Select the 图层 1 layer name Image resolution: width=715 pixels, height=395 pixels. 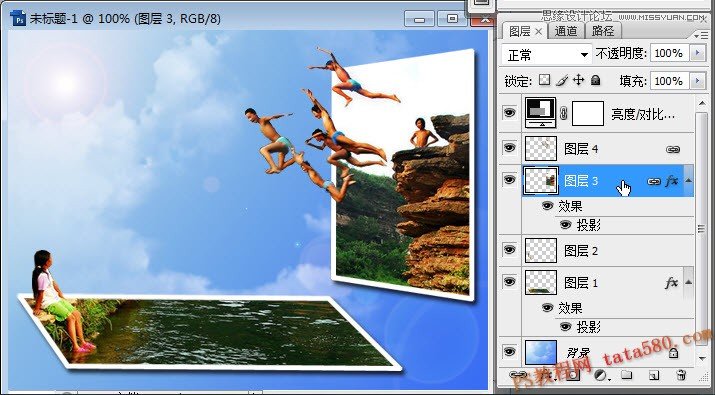581,283
